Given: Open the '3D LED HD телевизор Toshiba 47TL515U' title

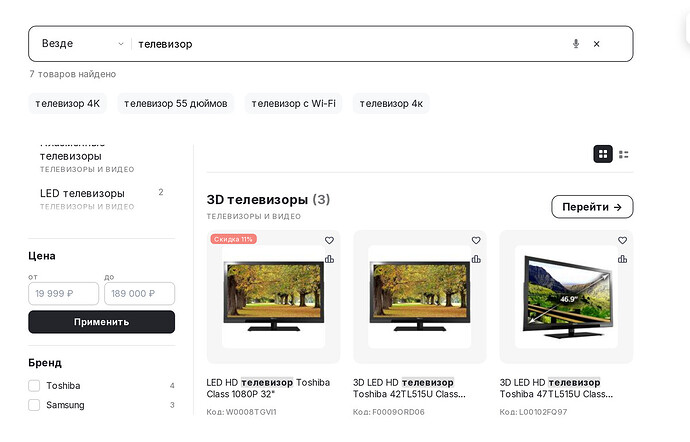Looking at the screenshot, I should point(556,388).
